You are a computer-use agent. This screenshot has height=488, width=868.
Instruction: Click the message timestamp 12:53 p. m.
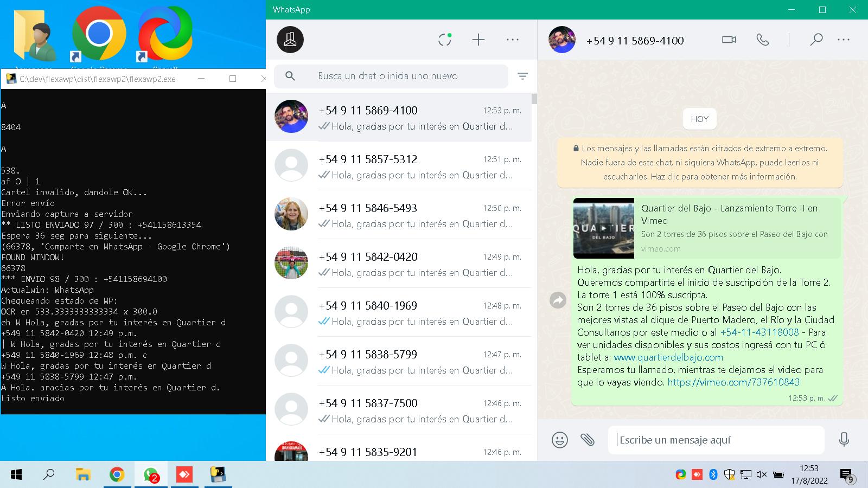pyautogui.click(x=807, y=398)
